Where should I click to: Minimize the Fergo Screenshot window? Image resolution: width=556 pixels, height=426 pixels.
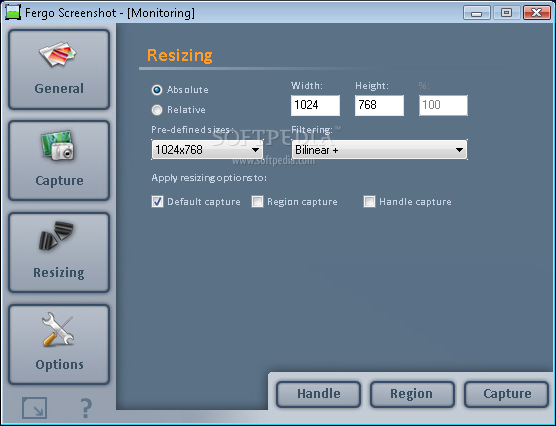(477, 13)
